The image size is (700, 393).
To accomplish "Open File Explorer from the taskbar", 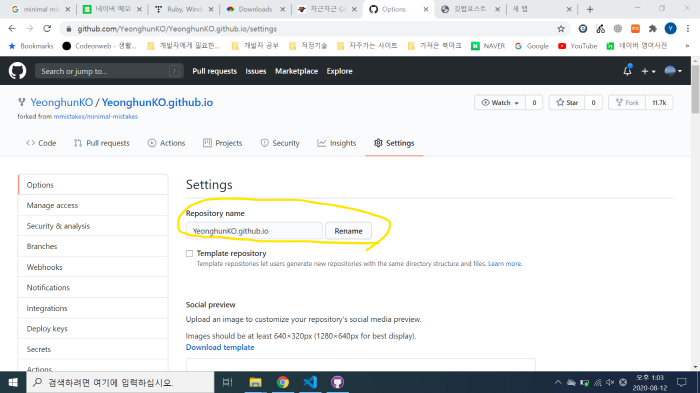I will 255,382.
